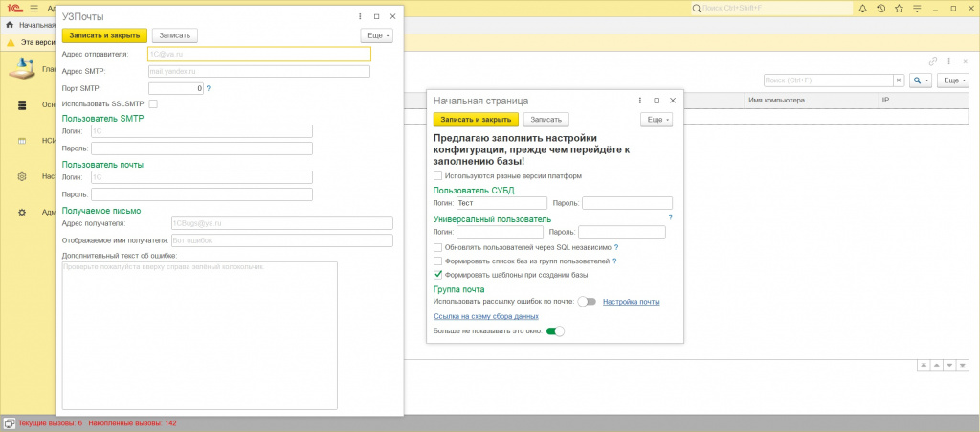Image resolution: width=980 pixels, height=432 pixels.
Task: Move list down with the down arrow button
Action: click(x=949, y=365)
